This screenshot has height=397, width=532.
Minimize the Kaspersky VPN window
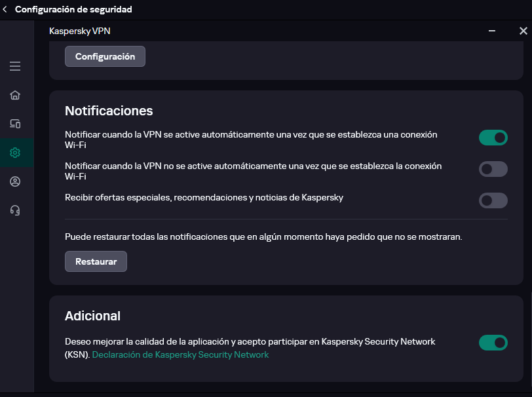[492, 31]
